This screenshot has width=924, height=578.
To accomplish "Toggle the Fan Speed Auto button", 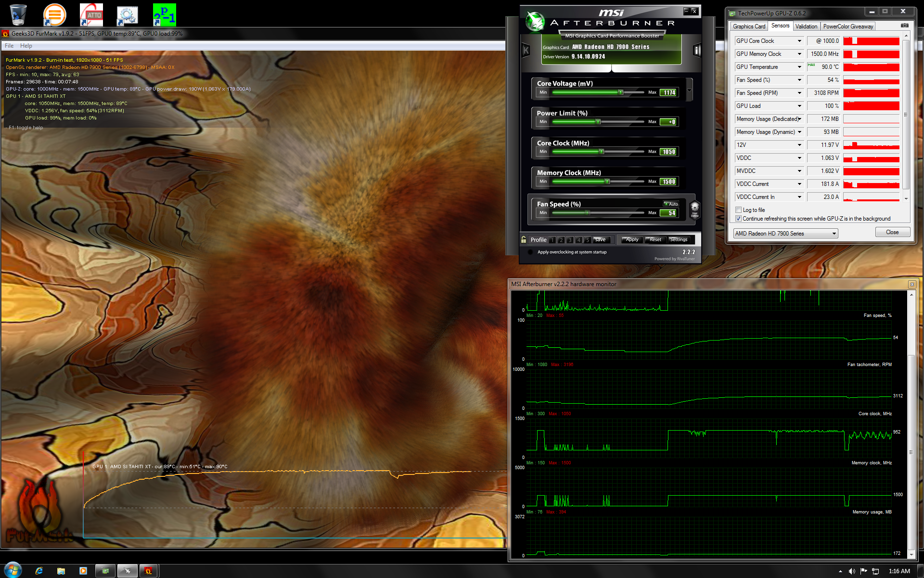I will tap(671, 204).
